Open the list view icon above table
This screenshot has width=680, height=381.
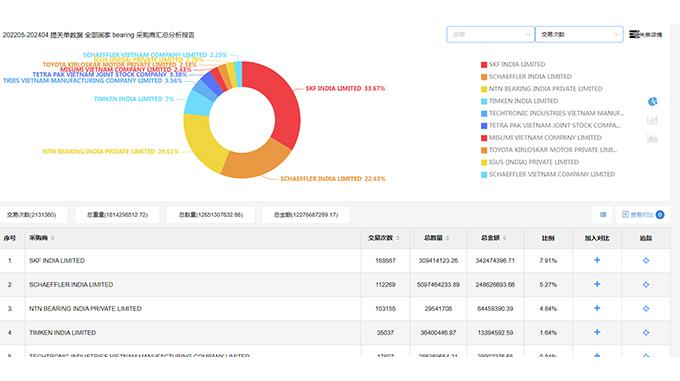tap(603, 215)
